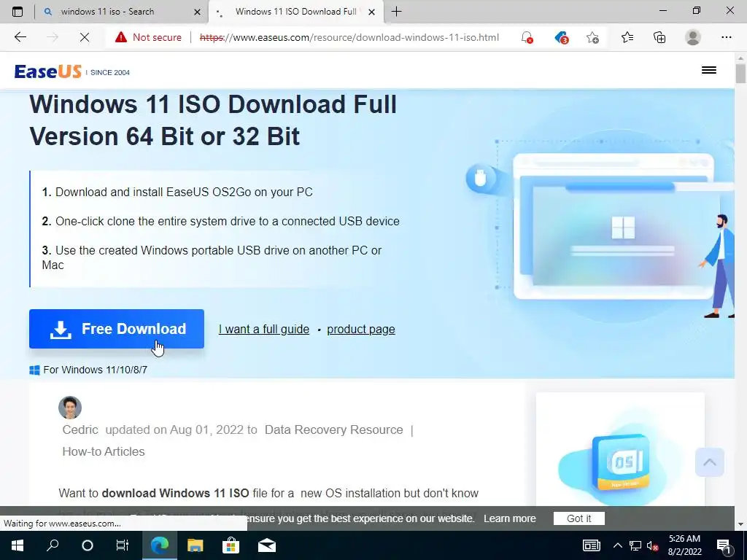Show hidden system tray icons
This screenshot has width=747, height=560.
point(617,545)
